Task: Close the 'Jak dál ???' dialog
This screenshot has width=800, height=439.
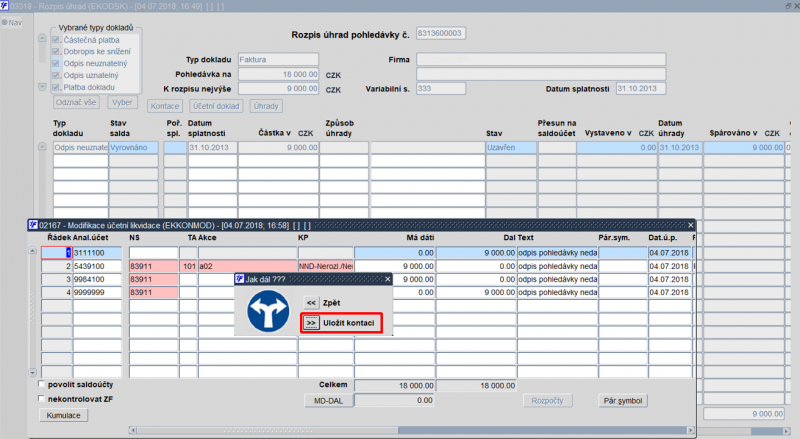Action: (x=385, y=279)
